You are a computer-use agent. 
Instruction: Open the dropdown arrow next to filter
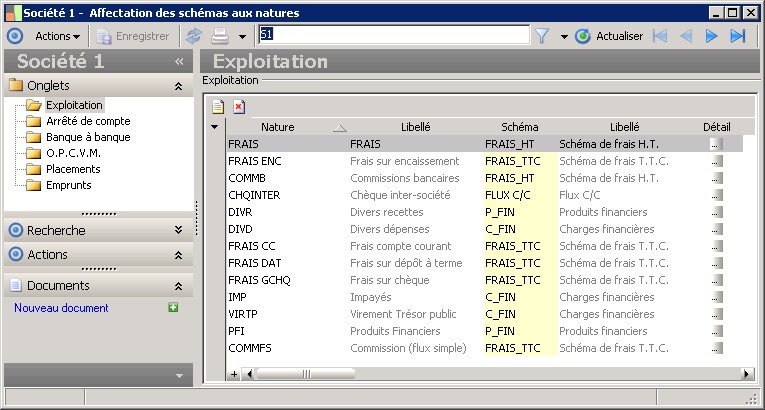click(563, 36)
